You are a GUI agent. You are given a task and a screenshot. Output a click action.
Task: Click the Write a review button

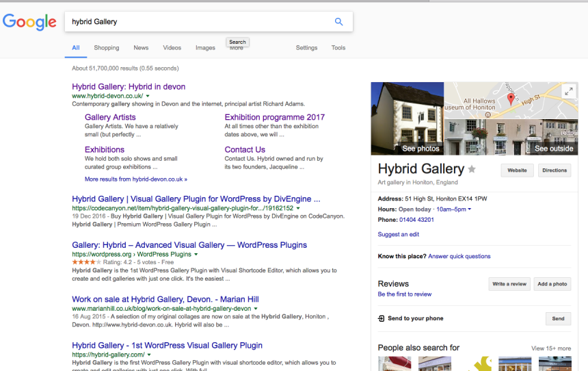[x=509, y=284]
